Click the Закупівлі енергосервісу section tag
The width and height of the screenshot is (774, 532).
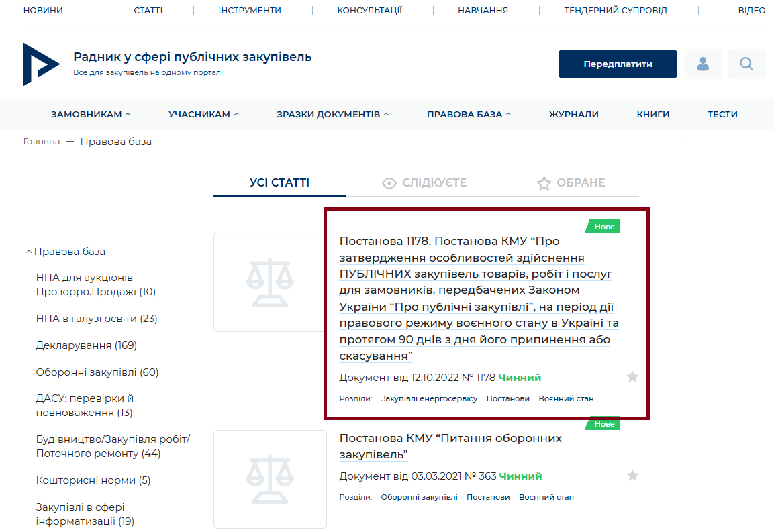(429, 398)
